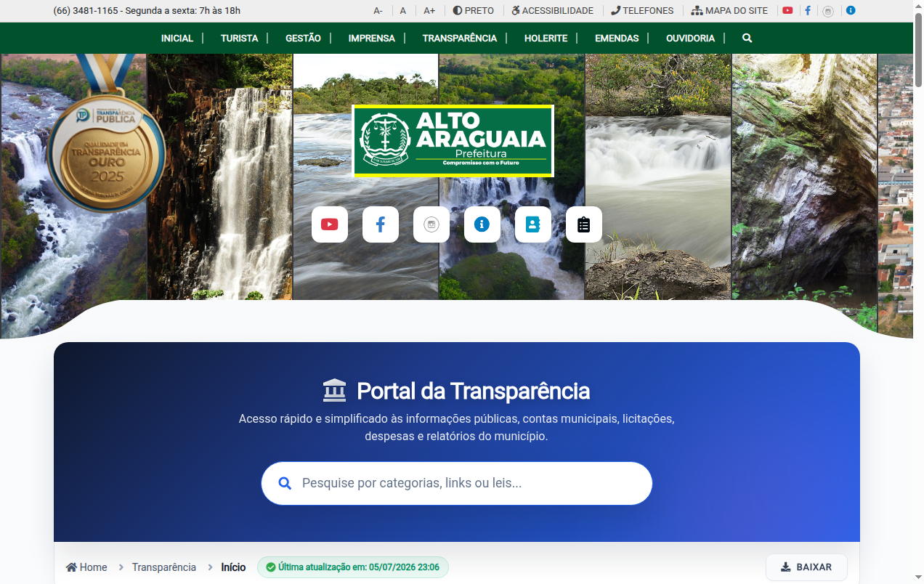924x584 pixels.
Task: Click Transparência breadcrumb link
Action: pyautogui.click(x=164, y=567)
